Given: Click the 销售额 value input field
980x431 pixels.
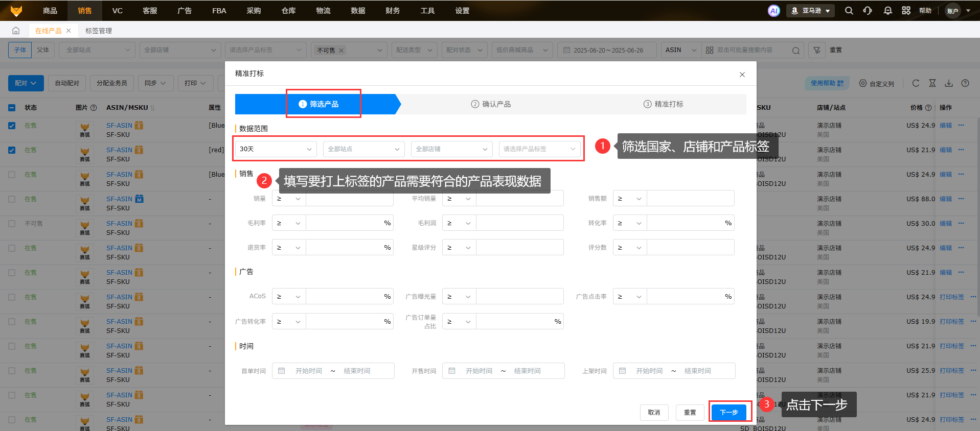Looking at the screenshot, I should tap(691, 198).
